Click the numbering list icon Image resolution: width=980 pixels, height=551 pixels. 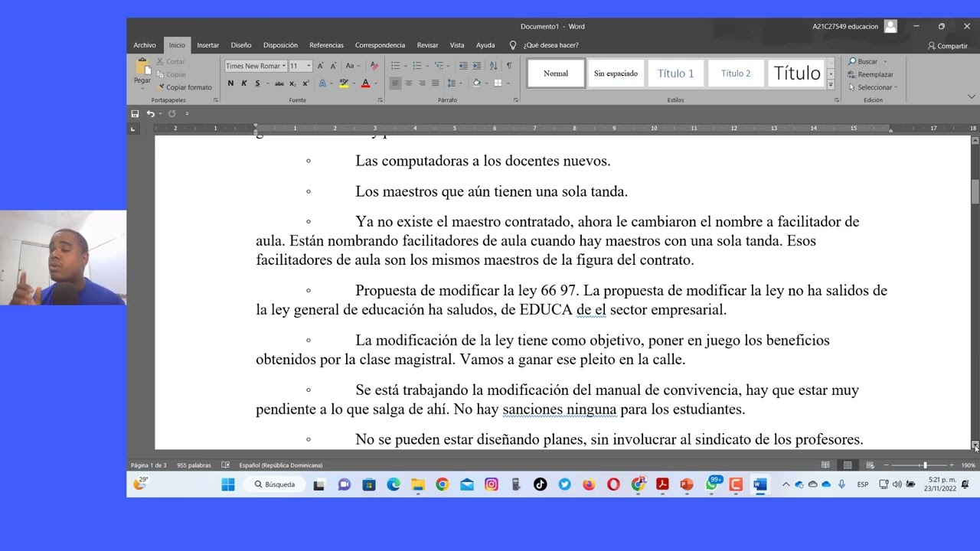pyautogui.click(x=416, y=66)
